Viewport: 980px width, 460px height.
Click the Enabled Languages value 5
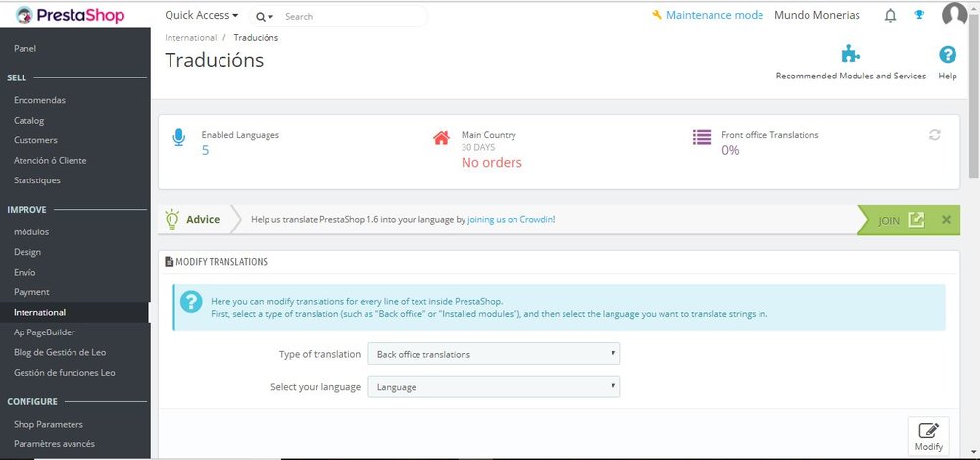point(205,150)
